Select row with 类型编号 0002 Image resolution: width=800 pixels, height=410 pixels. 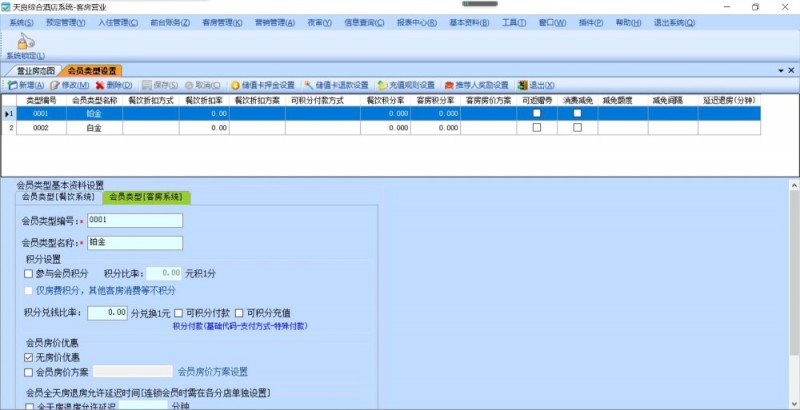pyautogui.click(x=380, y=127)
